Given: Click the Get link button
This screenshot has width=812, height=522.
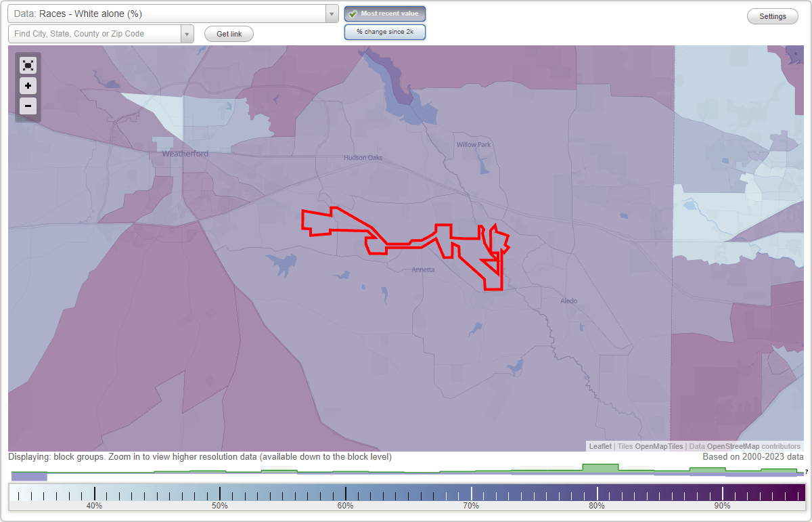Looking at the screenshot, I should point(229,34).
